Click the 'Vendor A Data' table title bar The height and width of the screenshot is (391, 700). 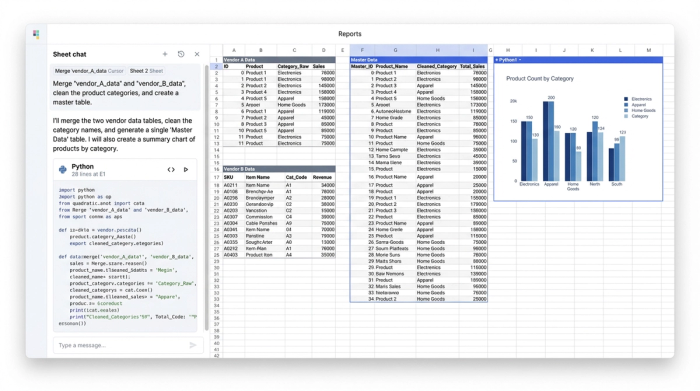279,60
